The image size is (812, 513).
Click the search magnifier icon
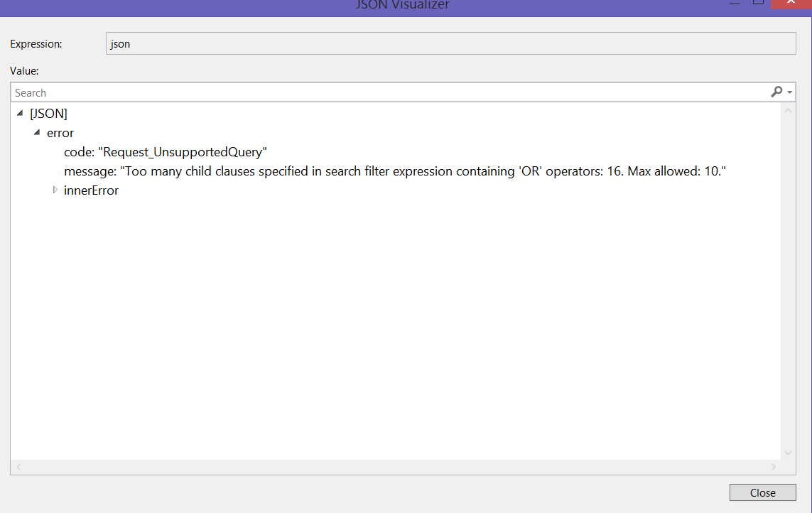[x=776, y=92]
